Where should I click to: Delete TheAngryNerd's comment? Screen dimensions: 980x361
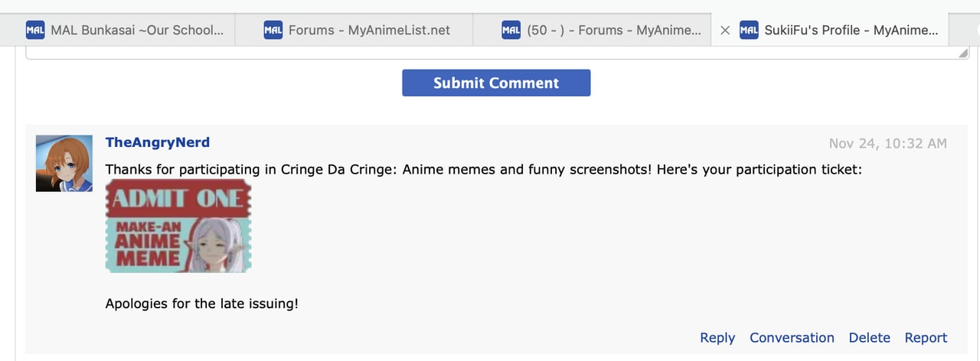tap(869, 337)
